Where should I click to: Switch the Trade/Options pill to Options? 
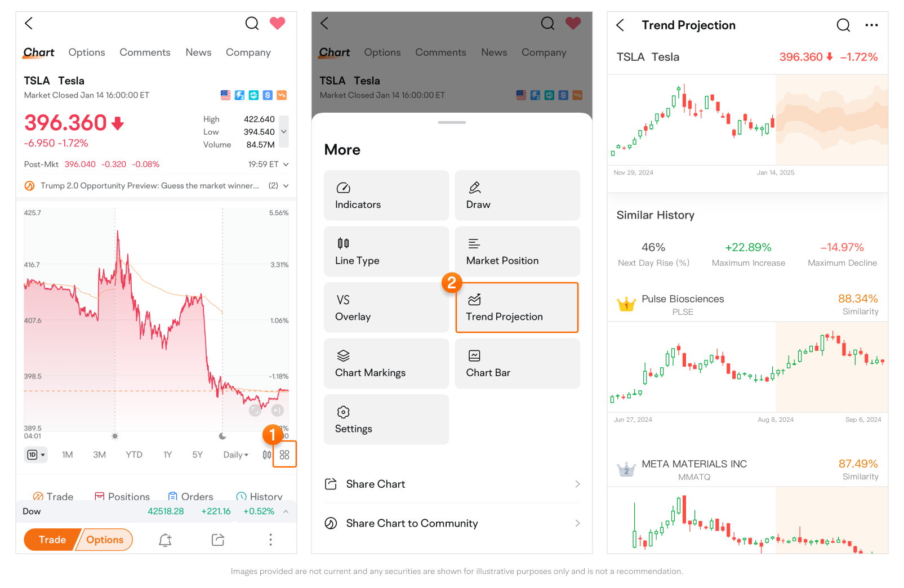pos(105,540)
